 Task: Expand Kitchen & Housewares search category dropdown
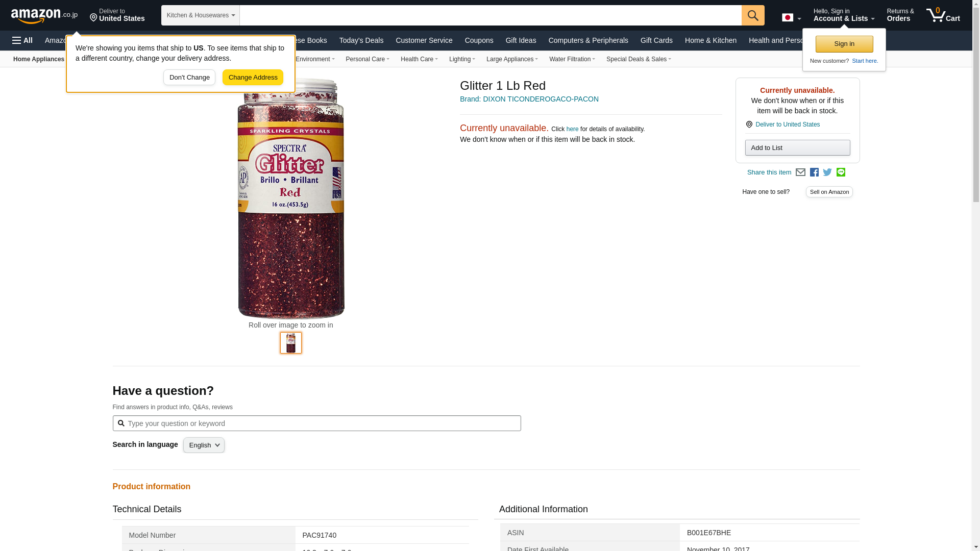(201, 15)
